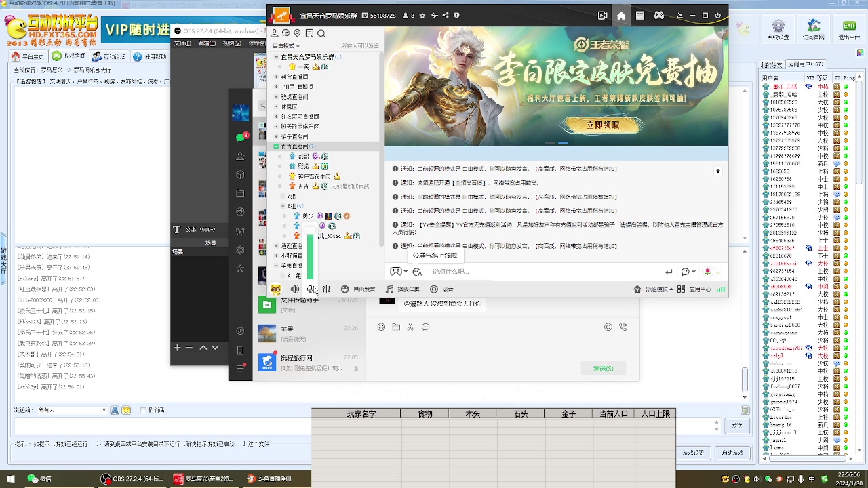Click the banner claim now button
This screenshot has width=868, height=488.
[x=603, y=125]
